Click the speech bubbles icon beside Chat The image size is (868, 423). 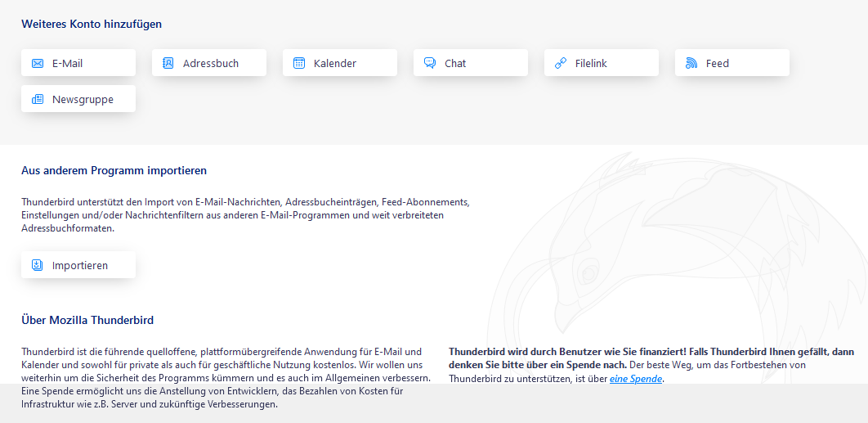430,63
